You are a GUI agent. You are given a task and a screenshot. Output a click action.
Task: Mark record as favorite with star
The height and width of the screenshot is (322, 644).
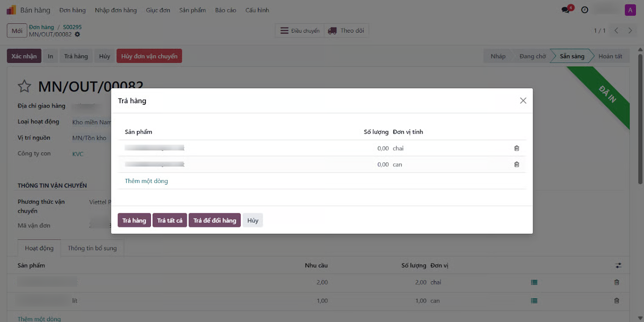(25, 87)
